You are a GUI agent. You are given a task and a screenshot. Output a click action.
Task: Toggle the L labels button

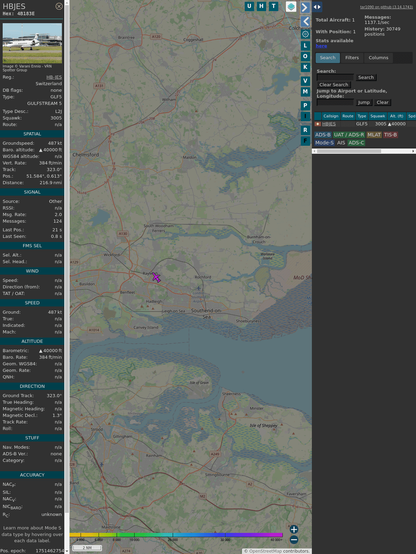305,46
